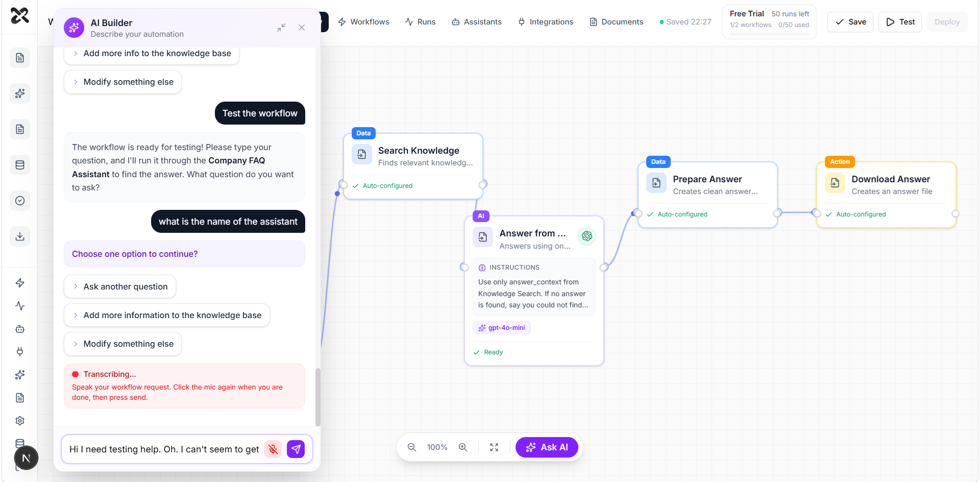Stop recording with the muted microphone icon
Screen dimensions: 980x482
tap(273, 449)
